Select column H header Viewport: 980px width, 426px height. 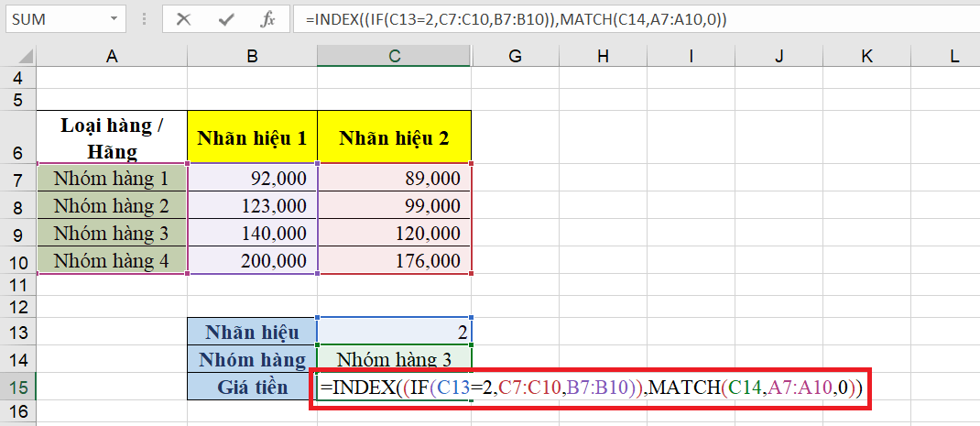click(602, 57)
